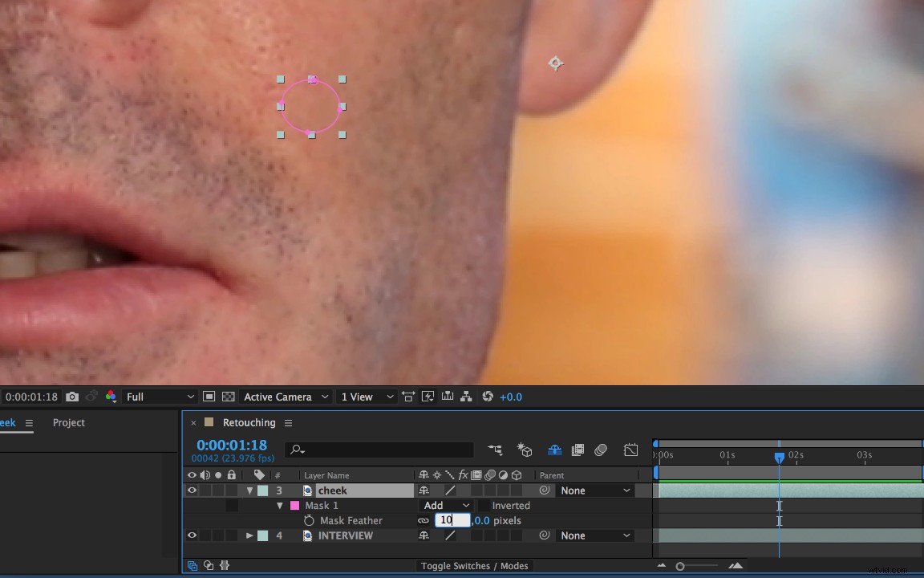Viewport: 924px width, 578px height.
Task: Toggle the blue Hide Shy Layers switch
Action: [554, 450]
